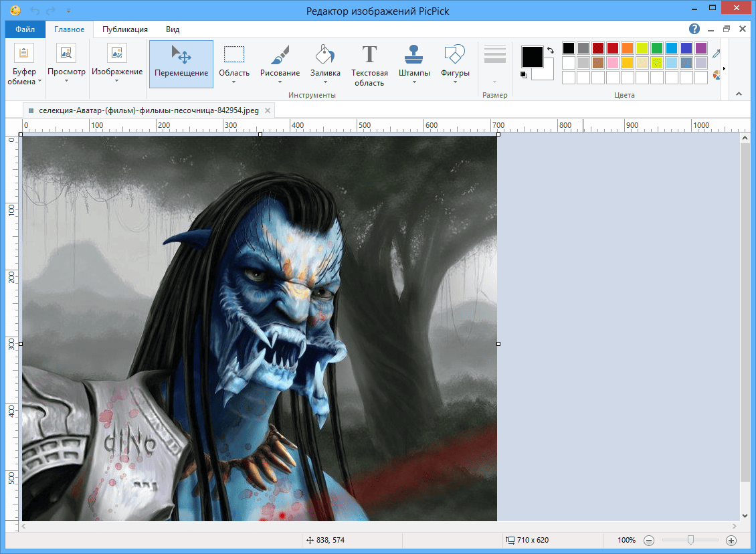756x554 pixels.
Task: Select the Штампы stamp tool
Action: click(x=414, y=60)
